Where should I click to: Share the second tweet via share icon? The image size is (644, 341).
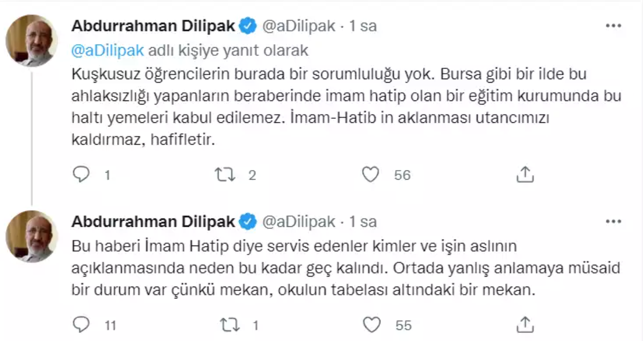(x=525, y=324)
